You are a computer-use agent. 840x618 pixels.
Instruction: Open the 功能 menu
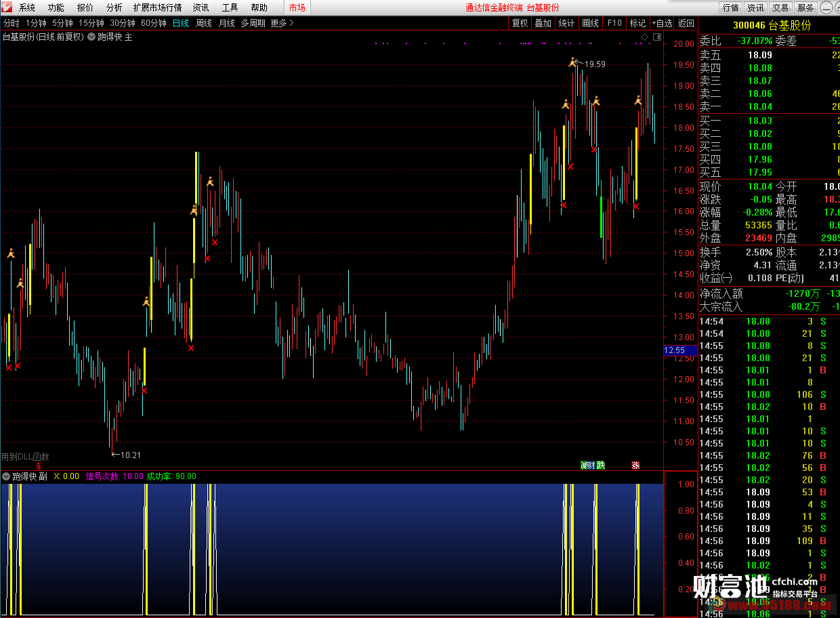click(56, 7)
